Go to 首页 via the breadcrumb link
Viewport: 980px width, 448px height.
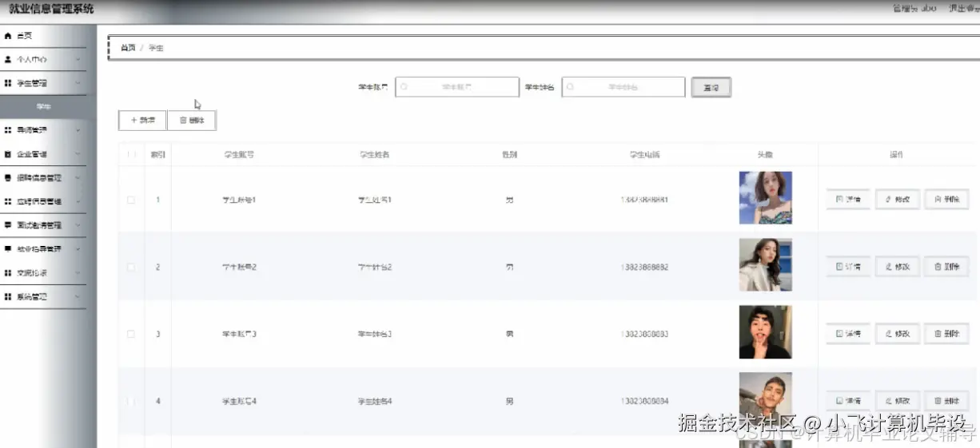point(128,48)
